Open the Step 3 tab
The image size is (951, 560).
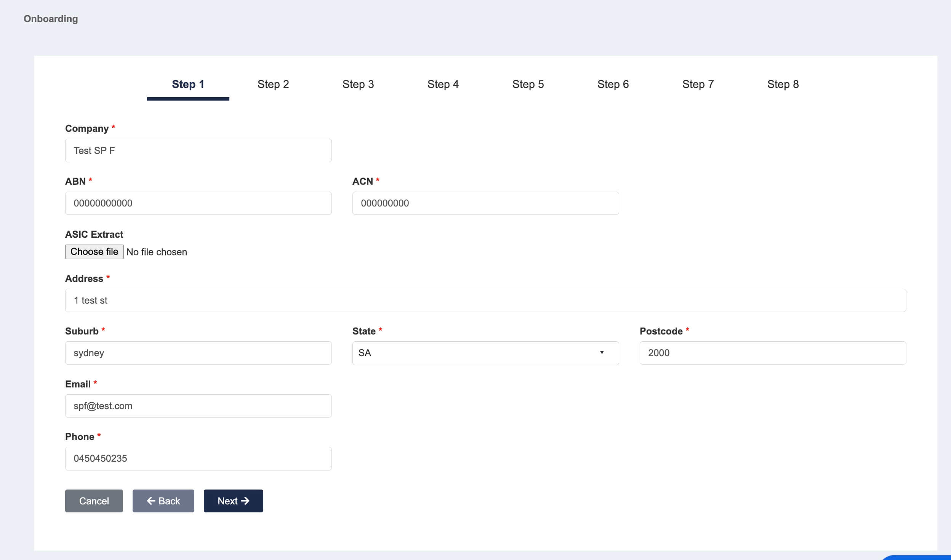click(x=358, y=84)
